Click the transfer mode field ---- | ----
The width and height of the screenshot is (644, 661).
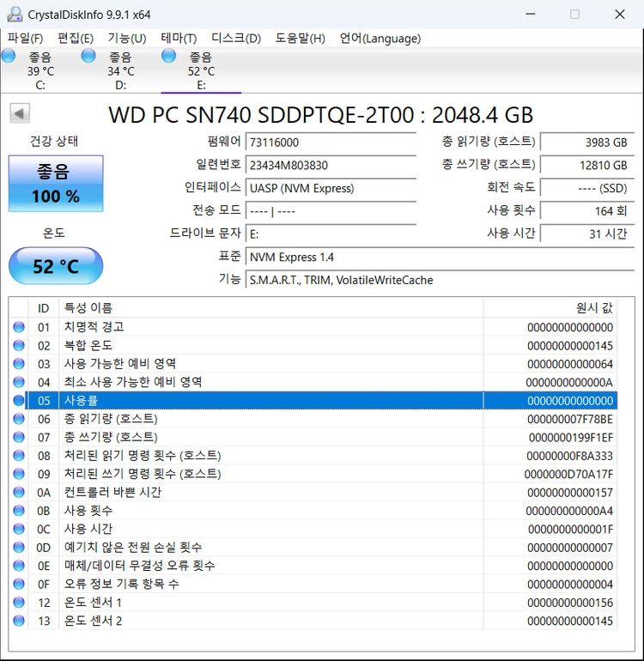coord(331,211)
